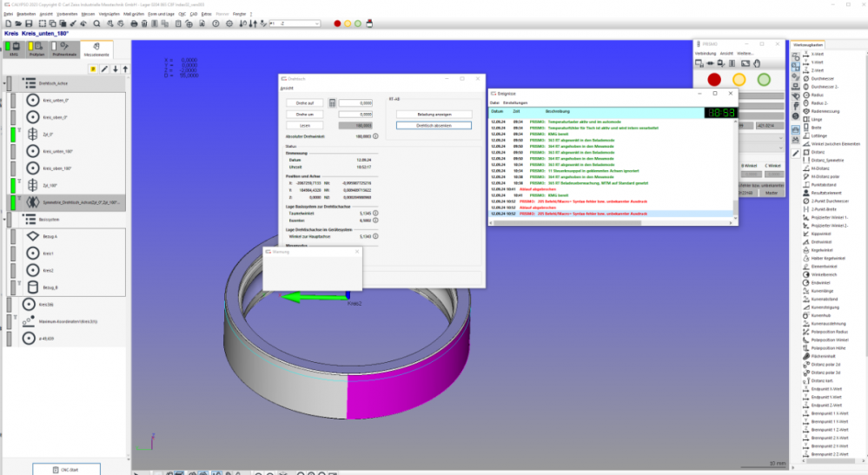Click the green light in PRISMO window
This screenshot has width=868, height=475.
point(764,80)
